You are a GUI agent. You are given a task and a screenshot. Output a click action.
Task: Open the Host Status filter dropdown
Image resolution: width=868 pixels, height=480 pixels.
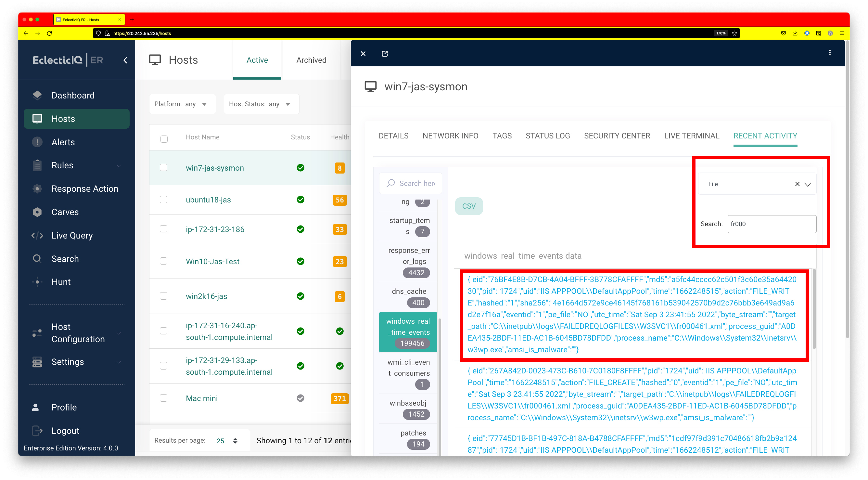pyautogui.click(x=261, y=104)
